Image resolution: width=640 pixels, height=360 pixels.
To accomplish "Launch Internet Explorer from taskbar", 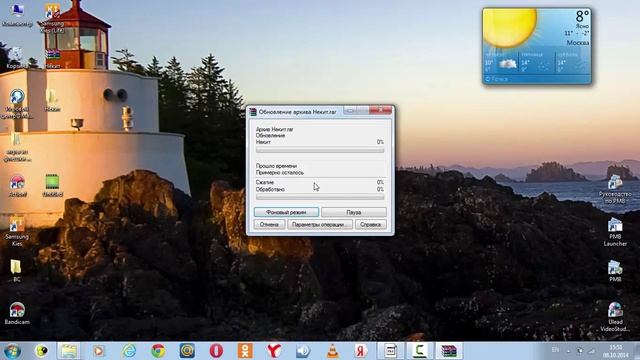I will pos(129,351).
